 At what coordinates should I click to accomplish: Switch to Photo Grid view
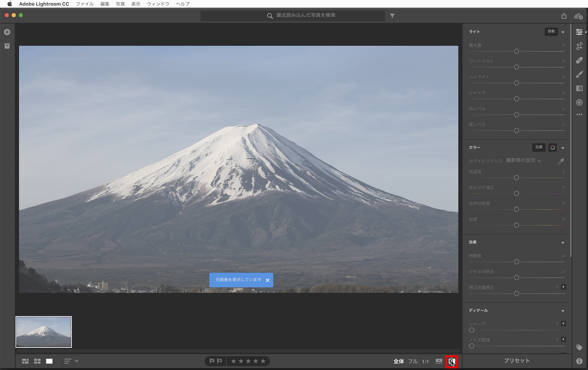pos(25,361)
